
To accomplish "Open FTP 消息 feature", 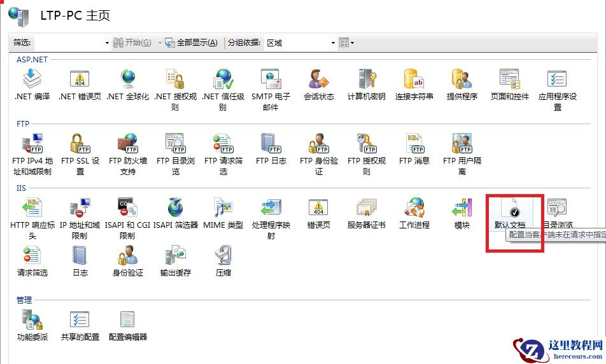I will click(x=414, y=149).
